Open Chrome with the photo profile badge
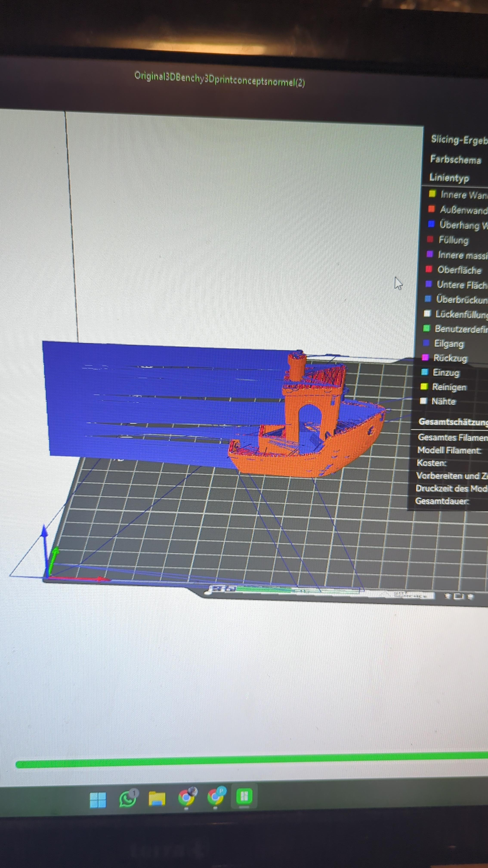Viewport: 488px width, 868px height. click(186, 797)
